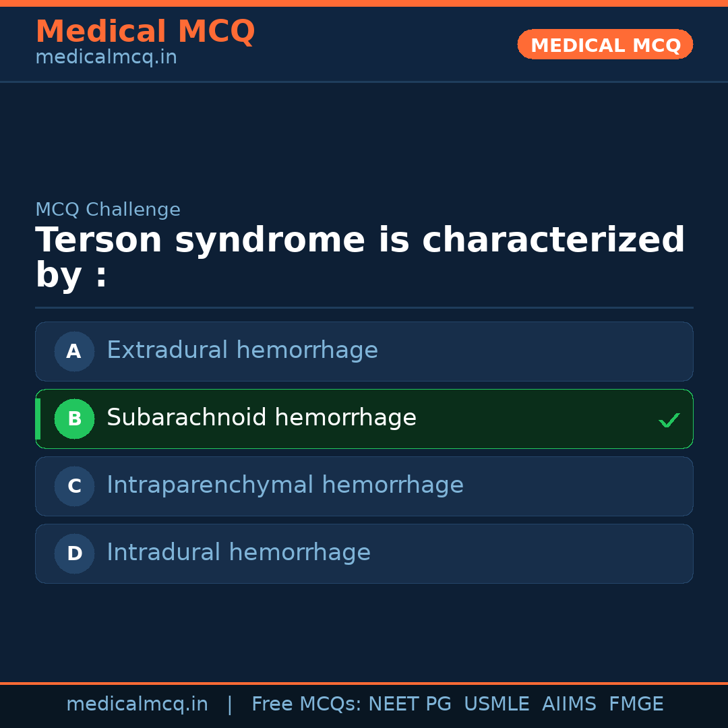
Task: Click the Free MCQs footer text
Action: [x=306, y=704]
